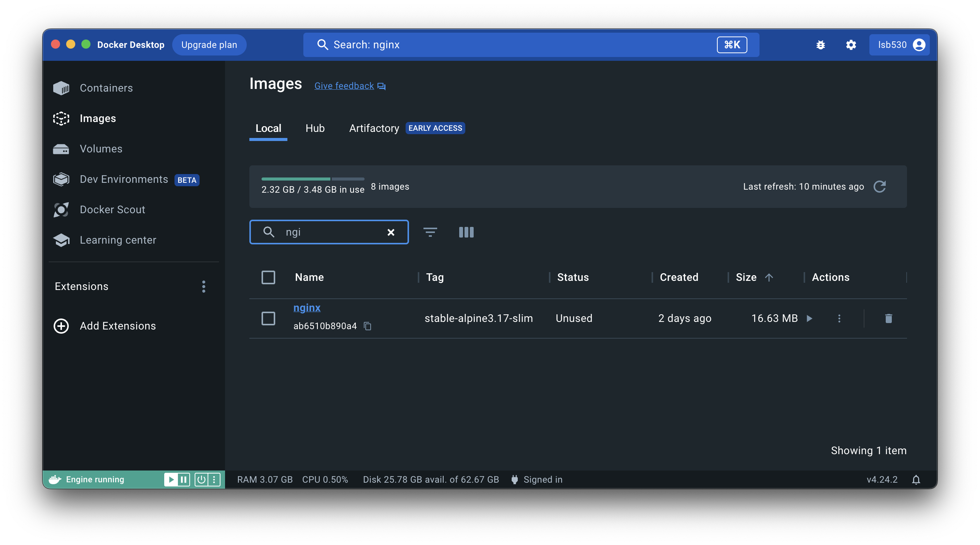Open the image filter options
Viewport: 980px width, 545px height.
click(x=430, y=232)
